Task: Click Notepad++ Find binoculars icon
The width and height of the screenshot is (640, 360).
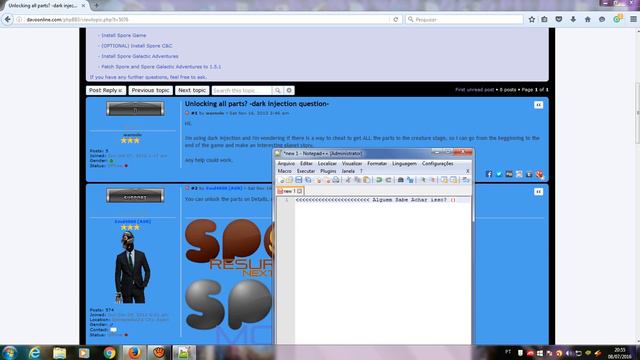Action: pos(401,180)
